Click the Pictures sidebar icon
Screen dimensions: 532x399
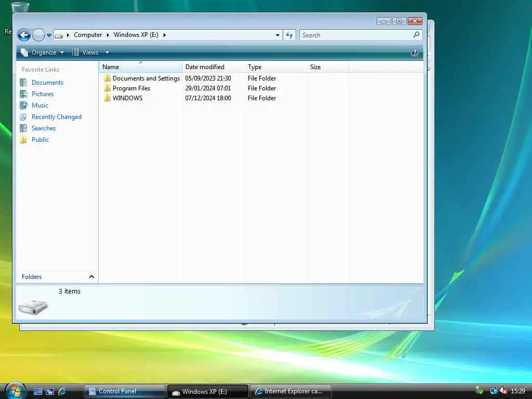click(23, 94)
